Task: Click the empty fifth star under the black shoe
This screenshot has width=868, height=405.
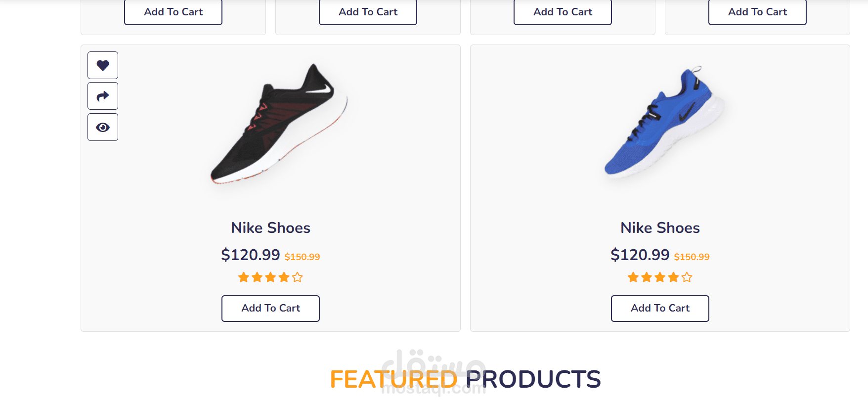Action: click(x=297, y=277)
